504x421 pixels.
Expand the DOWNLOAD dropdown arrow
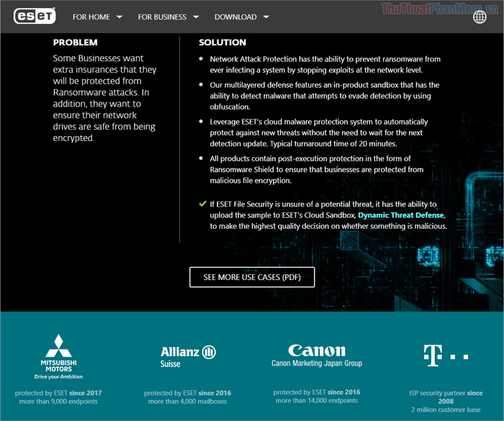pyautogui.click(x=266, y=17)
